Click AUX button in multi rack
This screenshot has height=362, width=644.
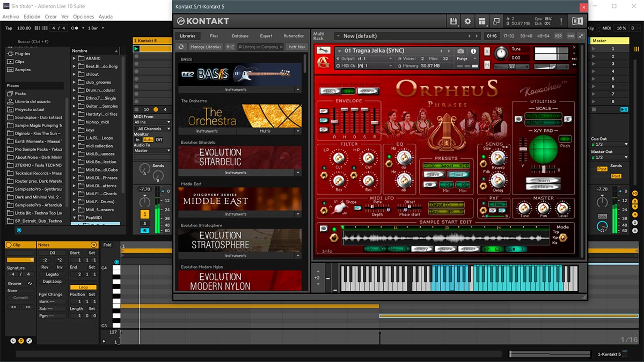(570, 36)
